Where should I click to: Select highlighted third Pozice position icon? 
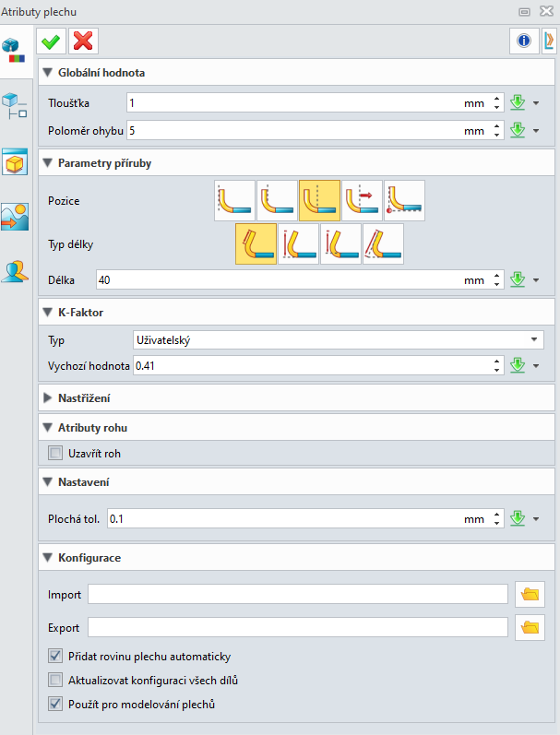click(319, 201)
